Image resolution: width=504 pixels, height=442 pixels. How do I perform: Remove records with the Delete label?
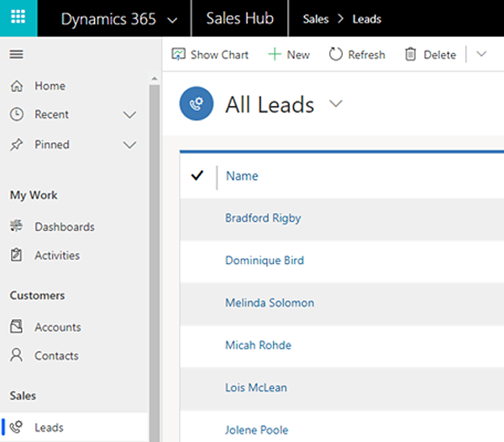(x=439, y=55)
